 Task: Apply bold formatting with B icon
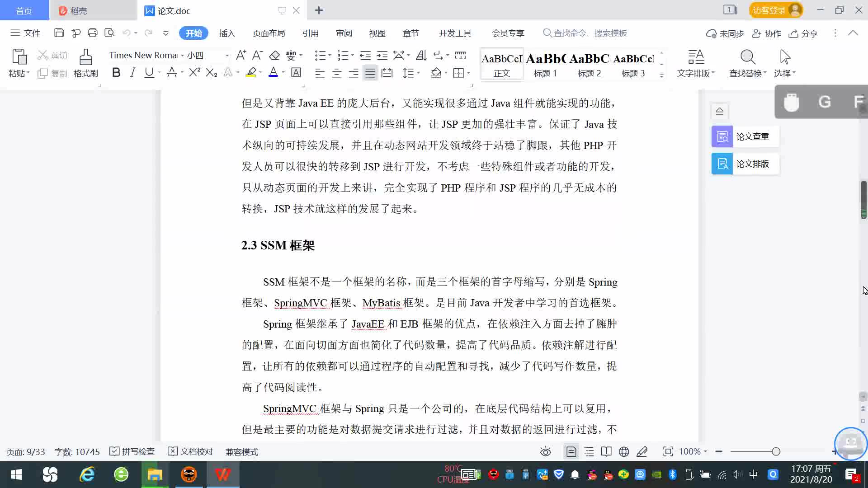point(116,73)
